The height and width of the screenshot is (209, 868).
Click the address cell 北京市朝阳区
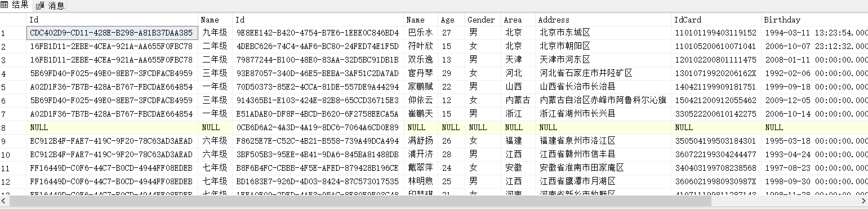pos(603,47)
